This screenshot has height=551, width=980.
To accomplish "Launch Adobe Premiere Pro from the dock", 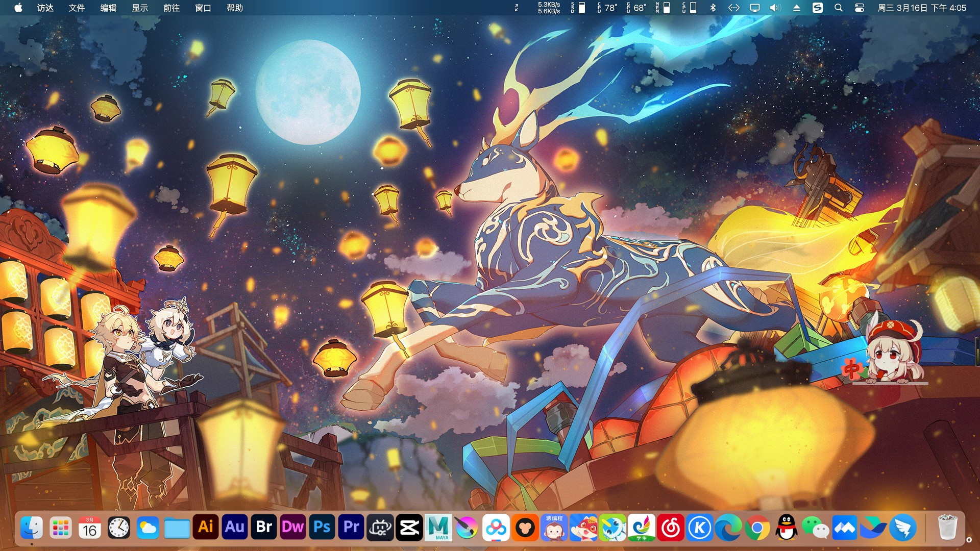I will (x=351, y=527).
